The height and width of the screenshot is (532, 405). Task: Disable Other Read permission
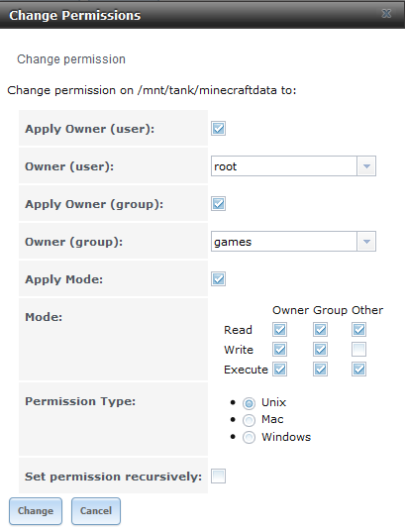point(358,330)
